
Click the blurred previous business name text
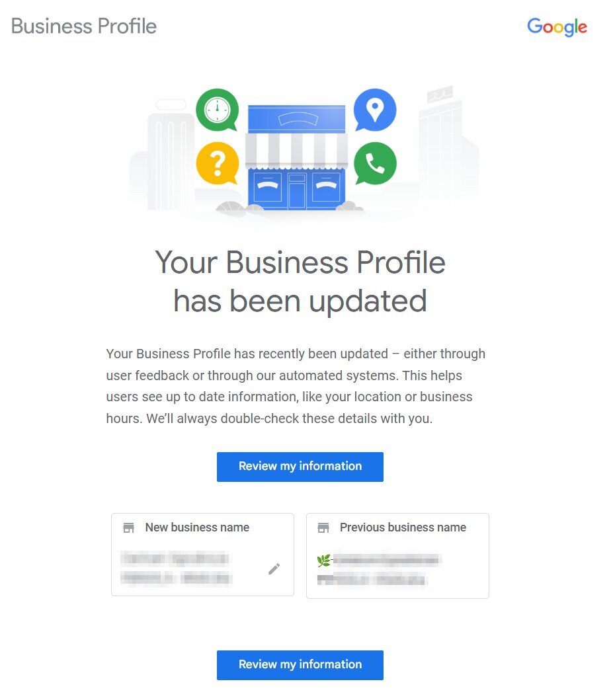pyautogui.click(x=379, y=570)
